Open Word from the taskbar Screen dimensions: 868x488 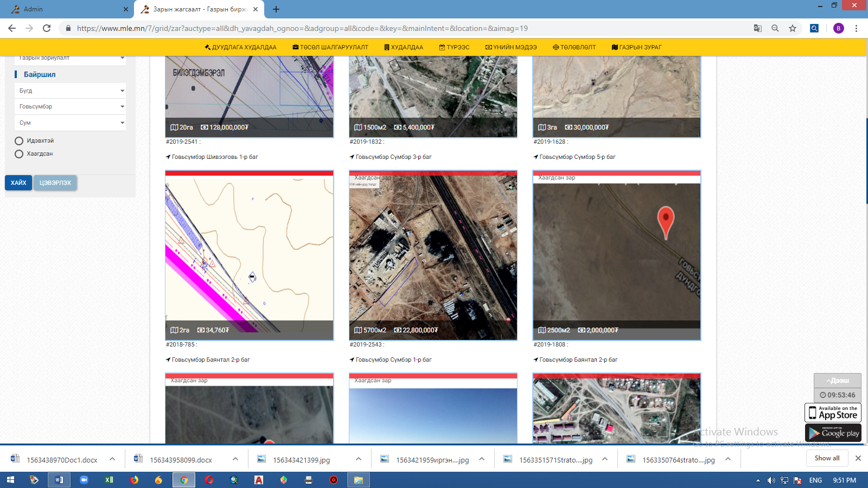59,480
